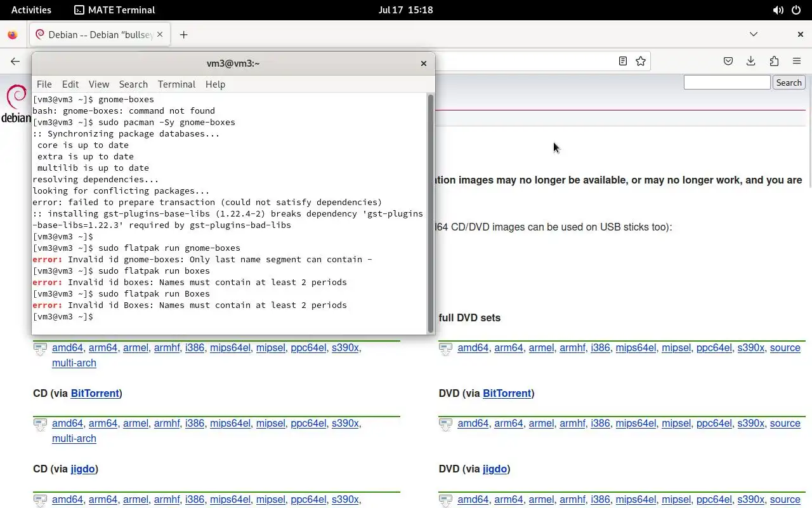Open a new browser tab with plus button

183,35
